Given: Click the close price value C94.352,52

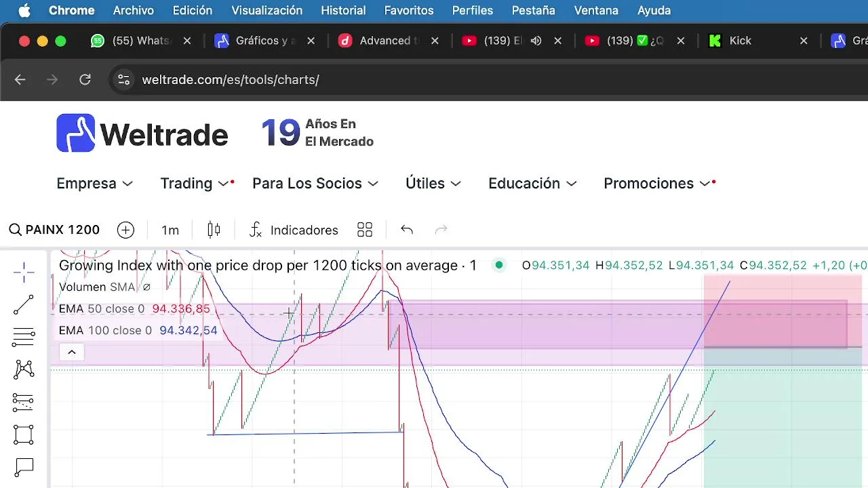Looking at the screenshot, I should [773, 266].
